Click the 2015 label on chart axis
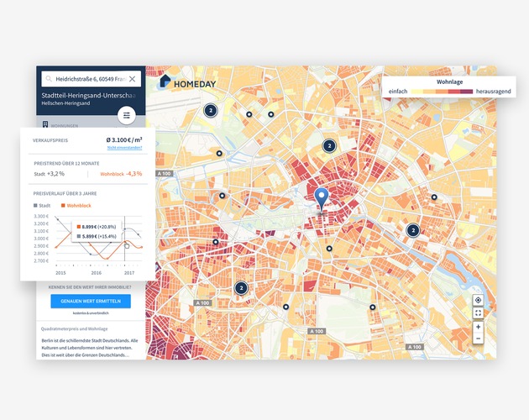Viewport: 529px width, 420px height. (60, 273)
